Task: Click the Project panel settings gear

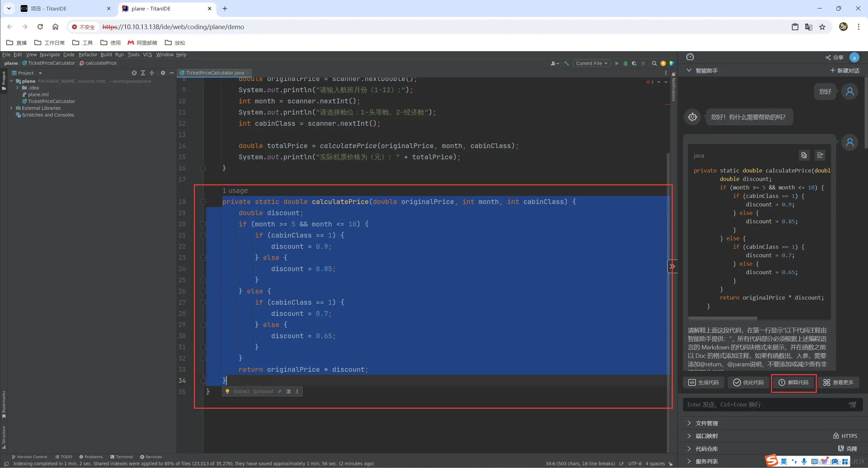Action: (163, 73)
